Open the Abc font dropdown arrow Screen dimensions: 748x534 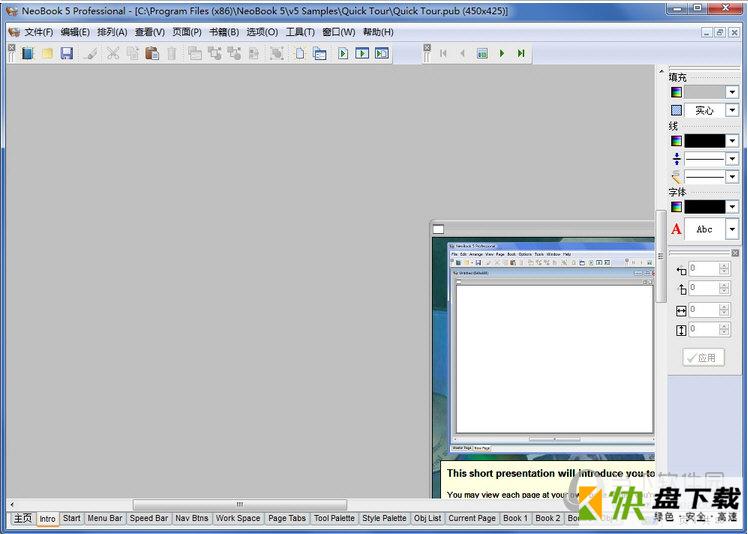[732, 230]
